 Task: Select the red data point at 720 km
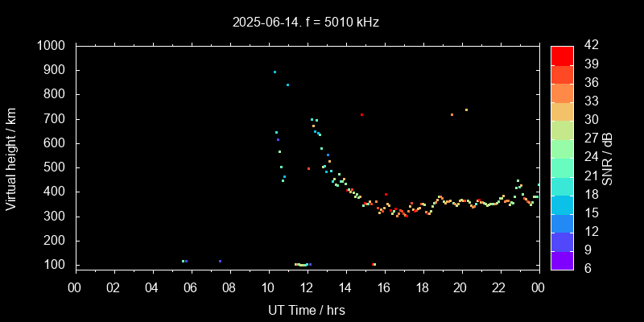[x=361, y=114]
